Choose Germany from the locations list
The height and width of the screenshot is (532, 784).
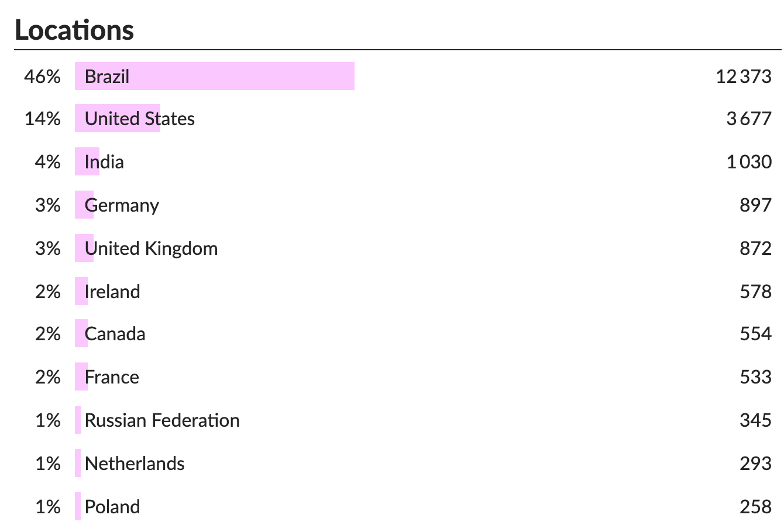(x=122, y=205)
